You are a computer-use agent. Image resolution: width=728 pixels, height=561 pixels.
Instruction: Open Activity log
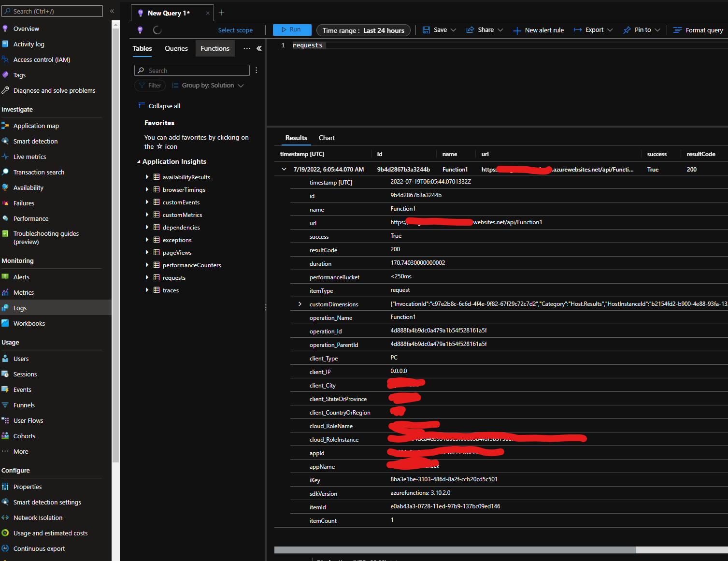[29, 44]
